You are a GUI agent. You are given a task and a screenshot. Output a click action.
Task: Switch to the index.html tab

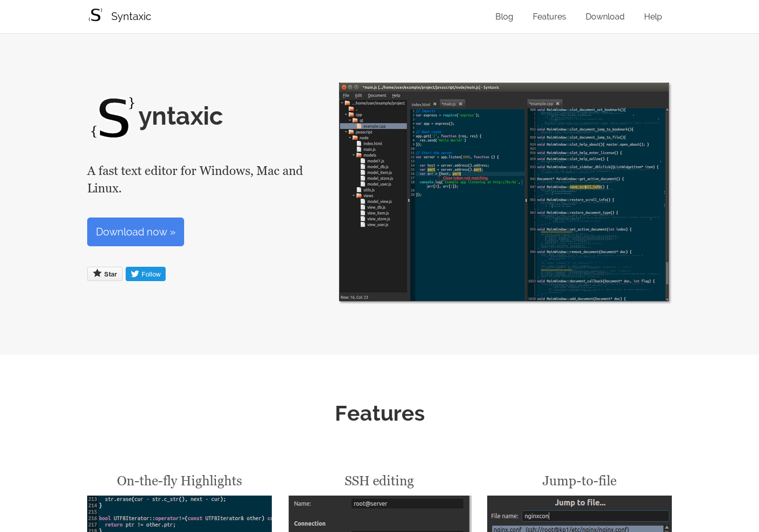(x=421, y=104)
